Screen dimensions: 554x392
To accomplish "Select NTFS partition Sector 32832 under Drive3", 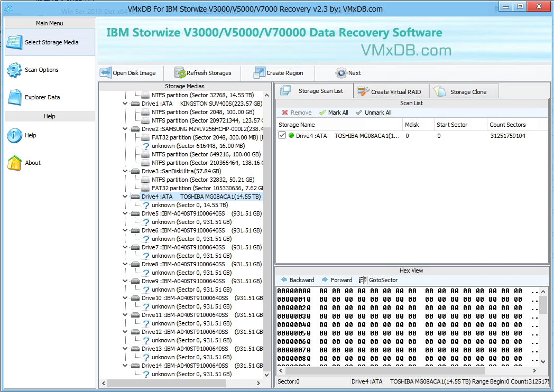I will (198, 180).
